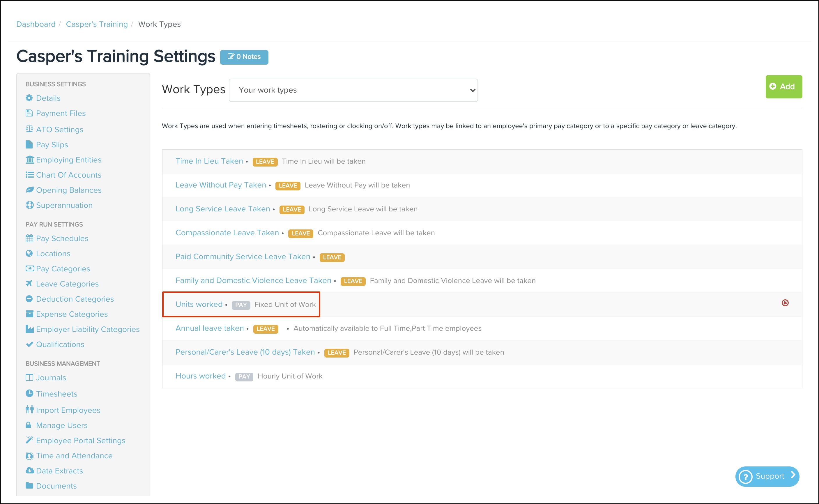Navigate to Pay Categories settings
The height and width of the screenshot is (504, 819).
click(63, 269)
